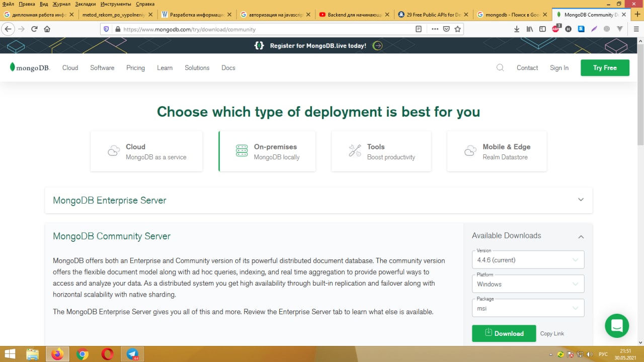The image size is (644, 362).
Task: Collapse the Available Downloads panel
Action: 581,236
